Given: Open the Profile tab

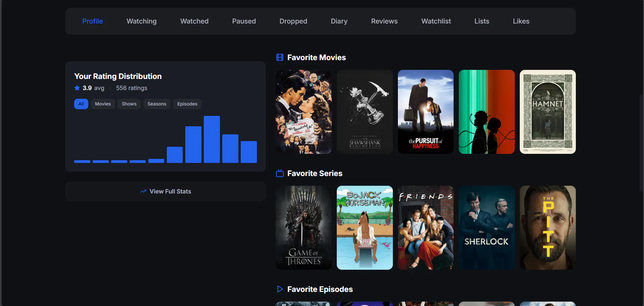Looking at the screenshot, I should [92, 21].
